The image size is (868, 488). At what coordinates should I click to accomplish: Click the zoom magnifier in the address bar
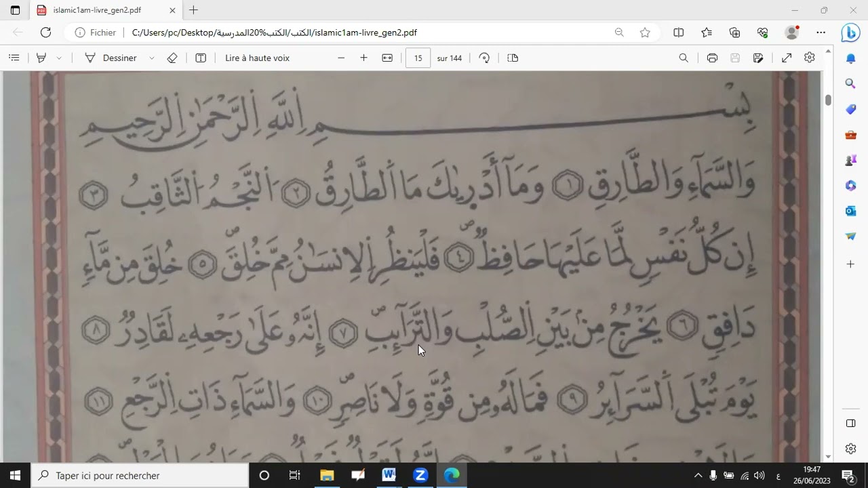619,33
